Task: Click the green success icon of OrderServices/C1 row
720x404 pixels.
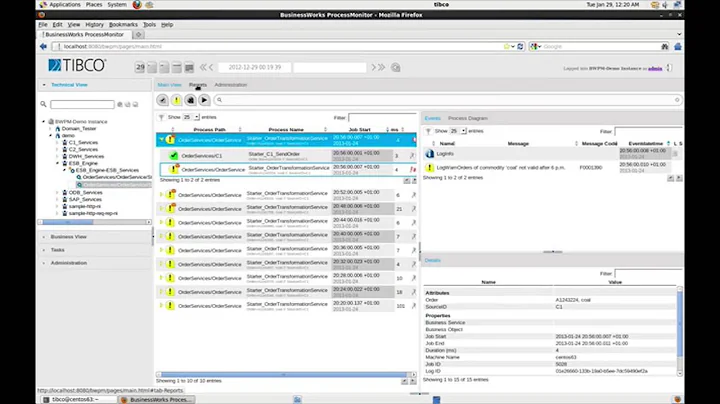Action: (x=174, y=156)
